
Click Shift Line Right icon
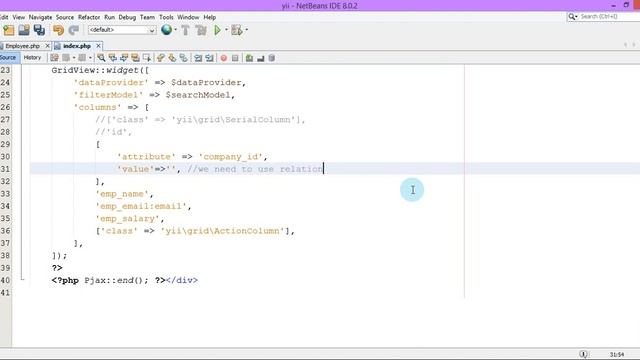209,58
